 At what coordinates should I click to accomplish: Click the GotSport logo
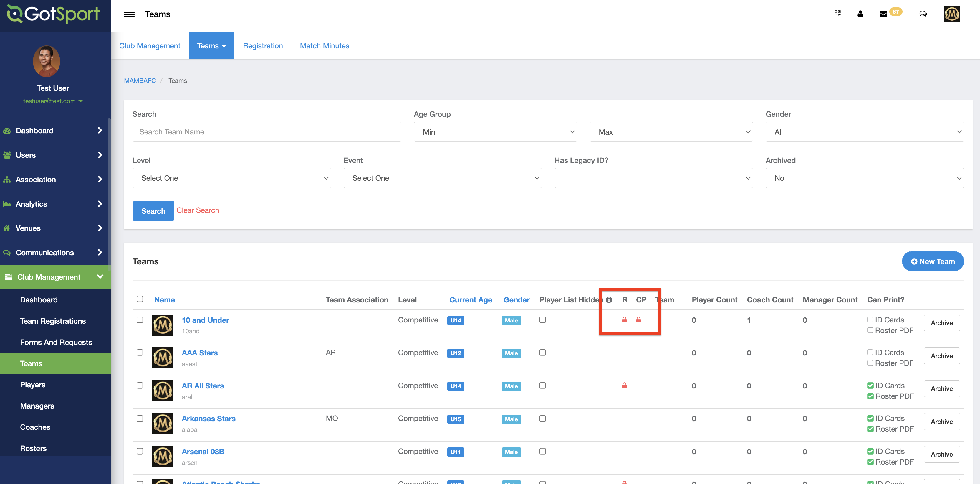coord(53,14)
